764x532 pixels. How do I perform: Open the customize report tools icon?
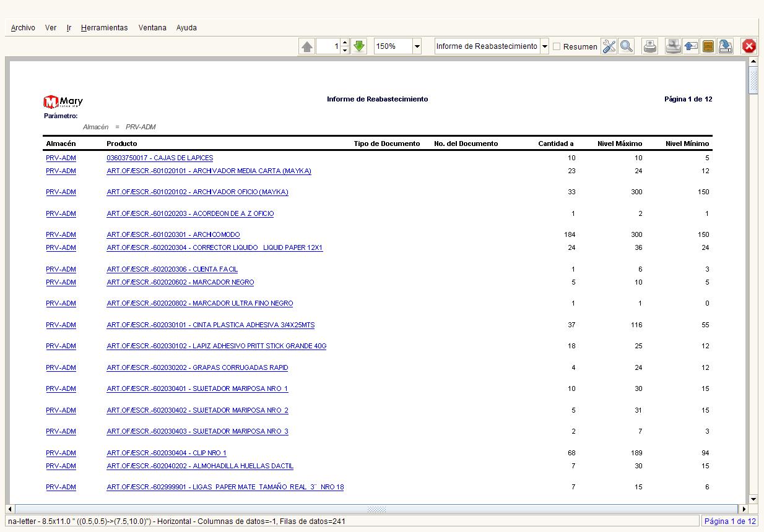[609, 46]
